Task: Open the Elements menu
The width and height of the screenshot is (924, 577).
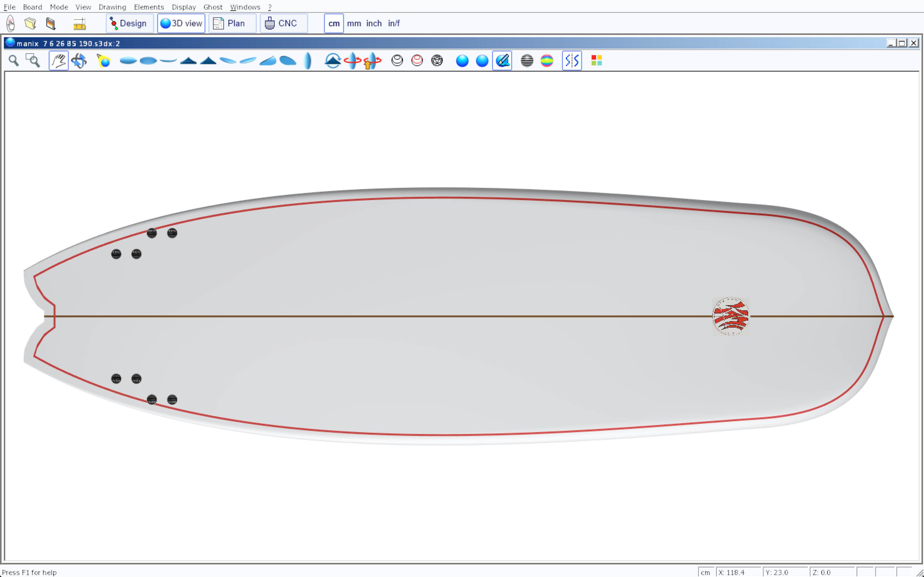Action: point(149,7)
